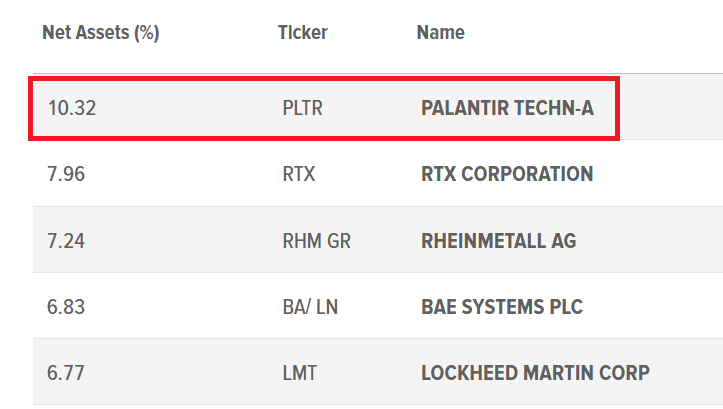Select the Lockheed Martin table row
Viewport: 723px width, 409px height.
point(378,372)
